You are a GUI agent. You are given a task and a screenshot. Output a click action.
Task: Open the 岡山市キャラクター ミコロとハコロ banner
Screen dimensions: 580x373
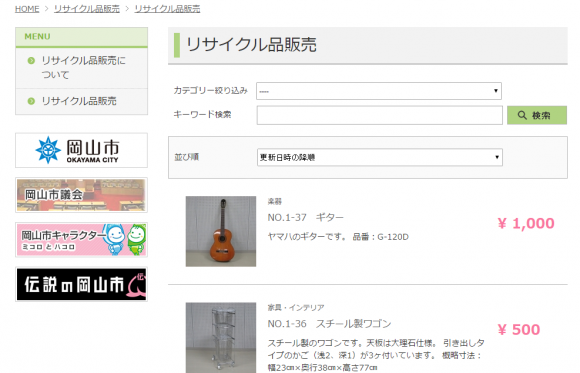[x=81, y=240]
